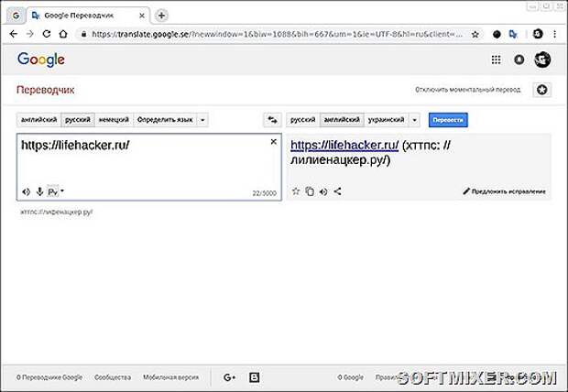Switch to the pinned Google tab
The image size is (568, 392).
pos(16,16)
